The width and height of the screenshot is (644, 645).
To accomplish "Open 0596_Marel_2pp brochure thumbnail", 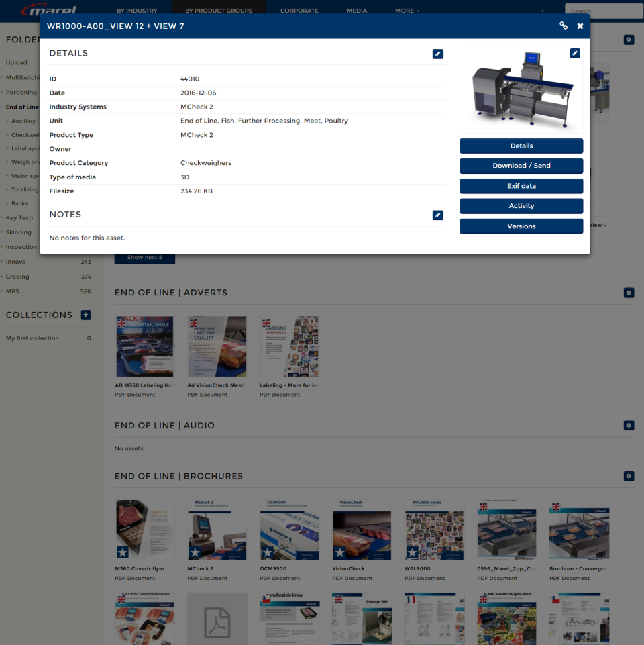I will (x=506, y=530).
